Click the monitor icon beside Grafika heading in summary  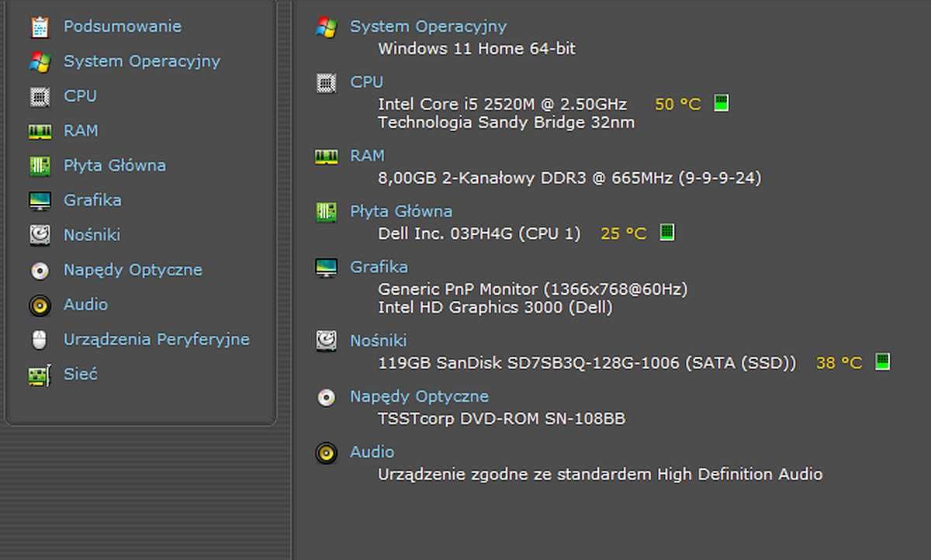[327, 268]
